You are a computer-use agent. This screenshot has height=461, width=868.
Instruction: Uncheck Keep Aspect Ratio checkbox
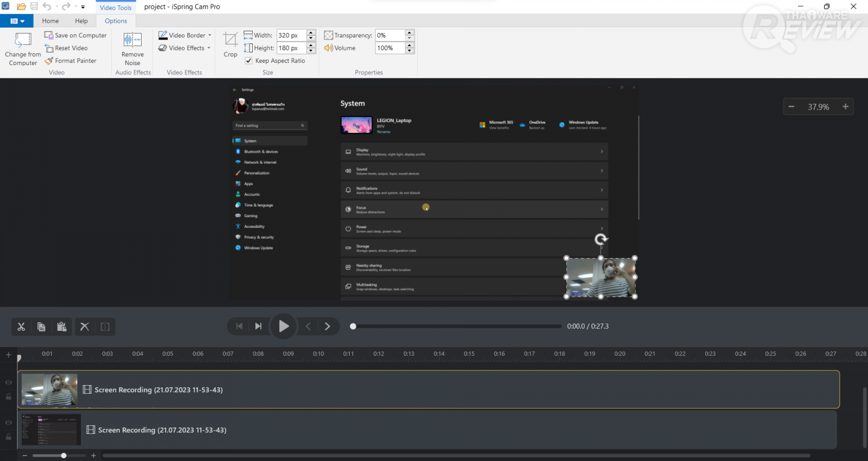point(248,61)
